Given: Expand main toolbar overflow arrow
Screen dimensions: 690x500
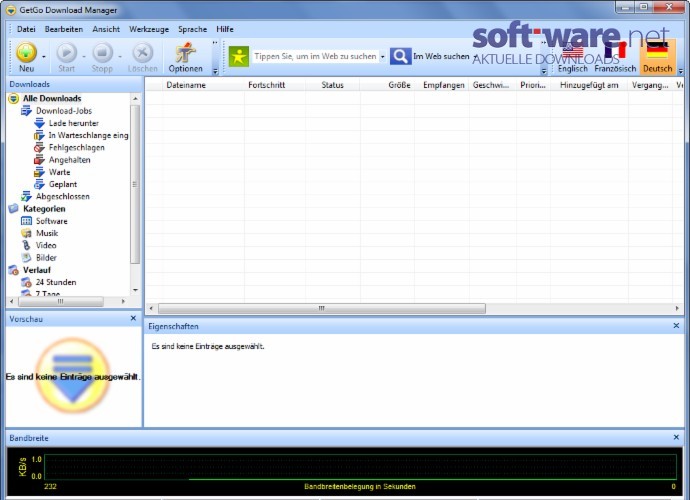Looking at the screenshot, I should [x=215, y=71].
